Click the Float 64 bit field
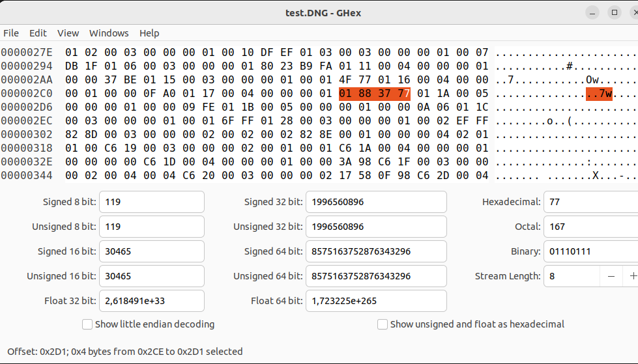 pyautogui.click(x=375, y=301)
